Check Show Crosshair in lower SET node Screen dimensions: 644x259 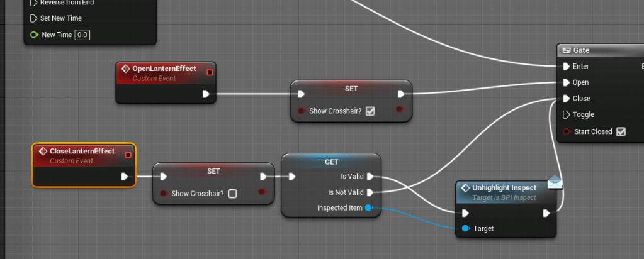pos(232,194)
